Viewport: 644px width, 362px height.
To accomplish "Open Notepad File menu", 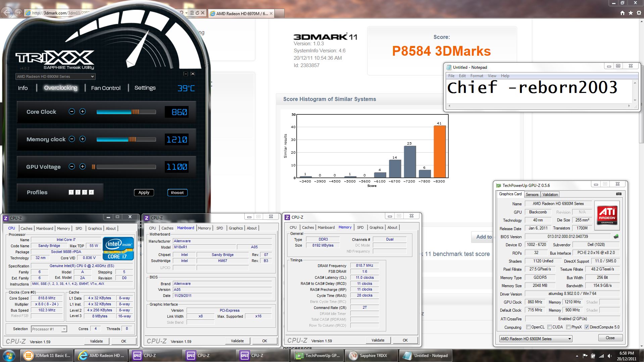I will tap(451, 76).
